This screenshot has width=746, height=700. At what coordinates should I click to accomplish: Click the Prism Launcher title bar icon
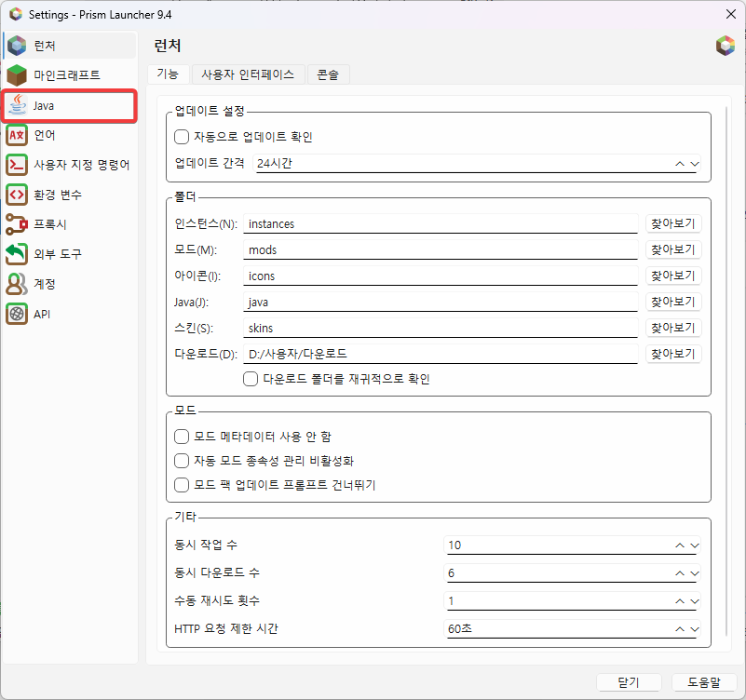pyautogui.click(x=16, y=14)
